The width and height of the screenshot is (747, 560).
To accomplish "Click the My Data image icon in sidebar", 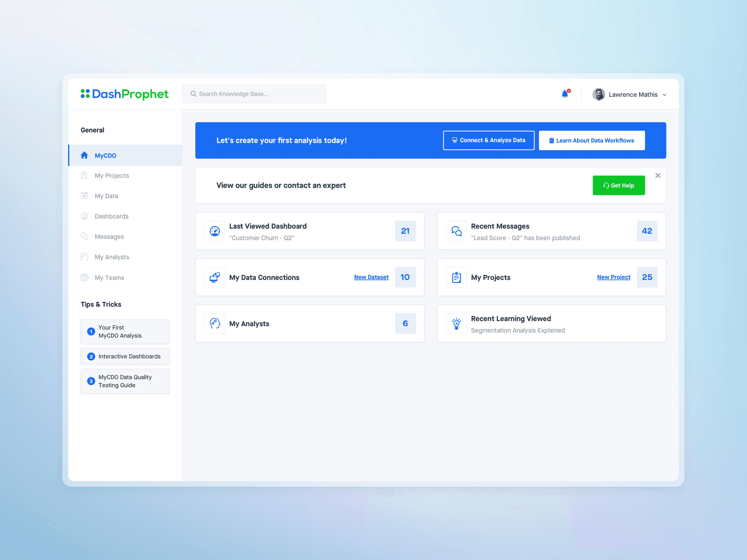I will coord(84,196).
